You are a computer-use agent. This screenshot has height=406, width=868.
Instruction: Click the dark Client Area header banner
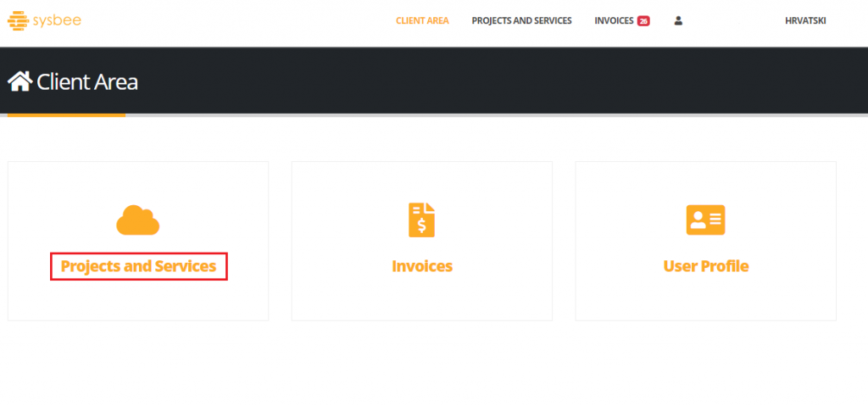(509, 81)
